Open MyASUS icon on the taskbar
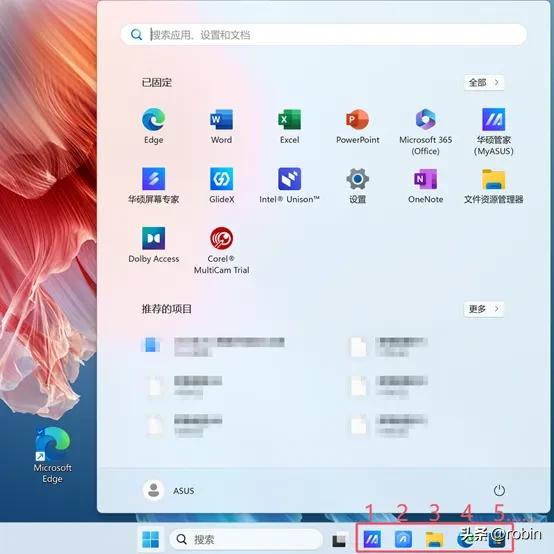Screen dimensions: 554x554 point(372,539)
